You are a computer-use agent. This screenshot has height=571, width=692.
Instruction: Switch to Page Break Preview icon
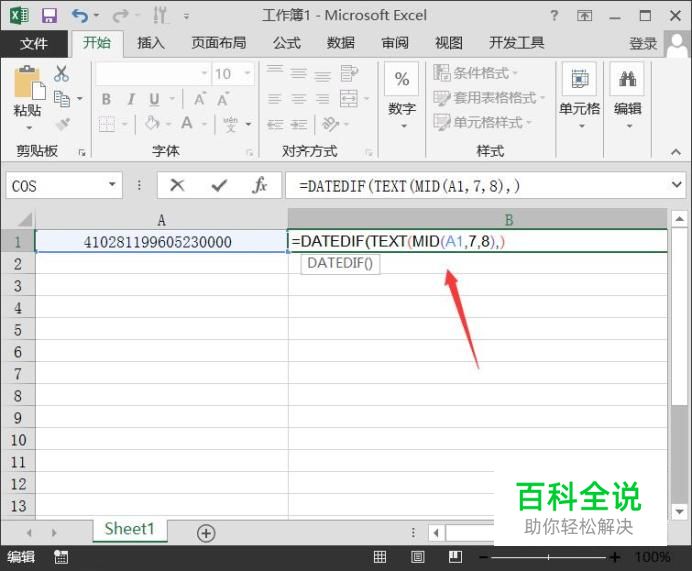pos(455,557)
